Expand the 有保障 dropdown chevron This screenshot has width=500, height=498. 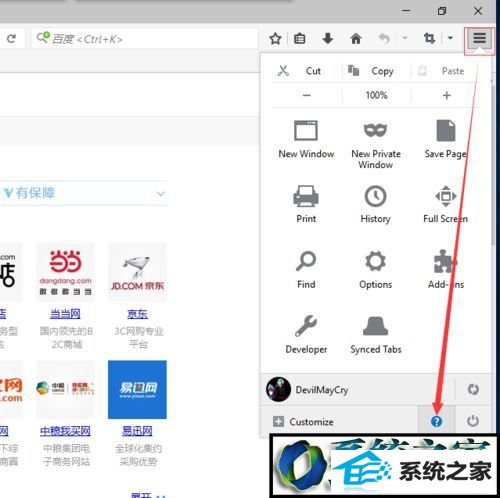click(161, 193)
